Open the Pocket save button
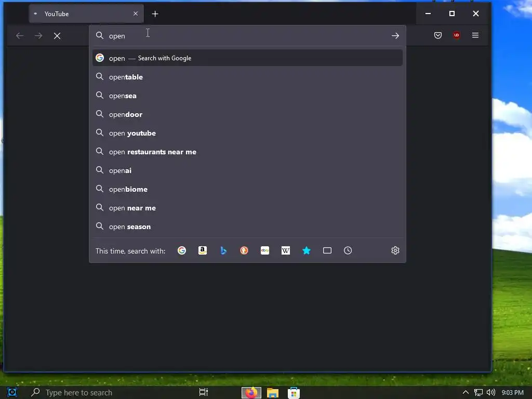532x399 pixels. pyautogui.click(x=438, y=35)
